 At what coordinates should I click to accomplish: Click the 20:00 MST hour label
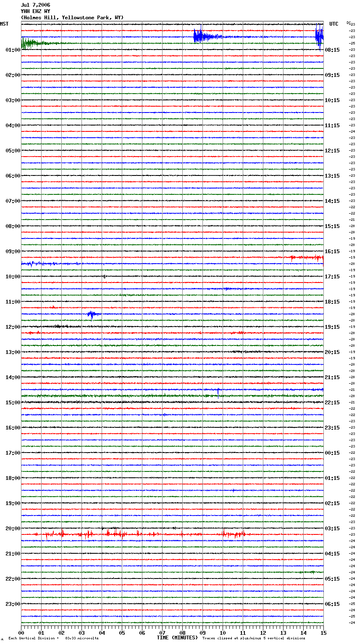13,529
